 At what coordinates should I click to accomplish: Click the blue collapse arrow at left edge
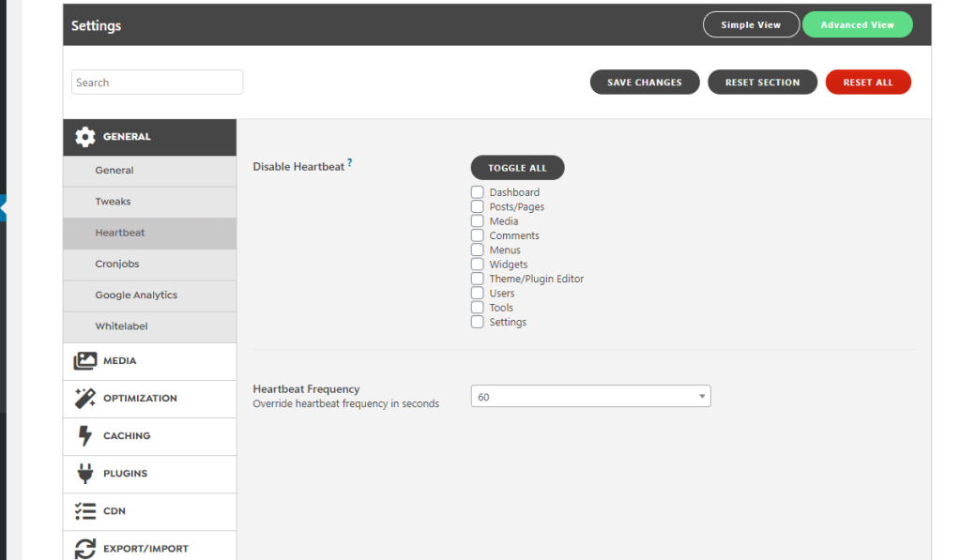(3, 208)
